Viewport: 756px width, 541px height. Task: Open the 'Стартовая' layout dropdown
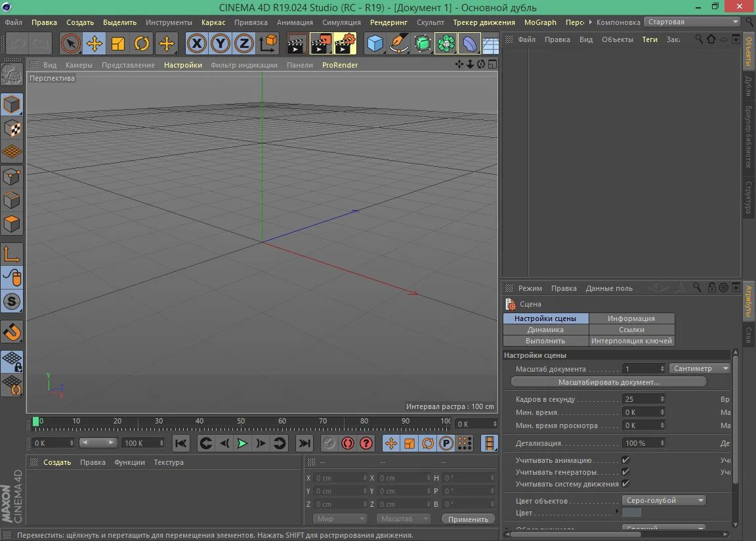point(692,22)
